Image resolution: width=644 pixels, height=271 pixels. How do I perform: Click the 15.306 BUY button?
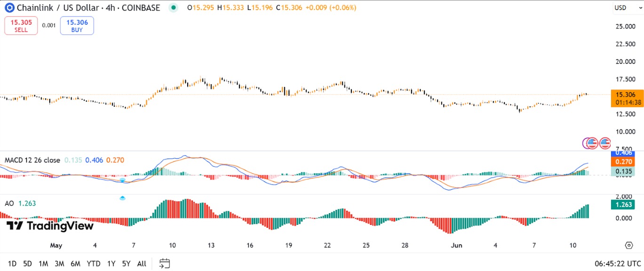(x=77, y=25)
